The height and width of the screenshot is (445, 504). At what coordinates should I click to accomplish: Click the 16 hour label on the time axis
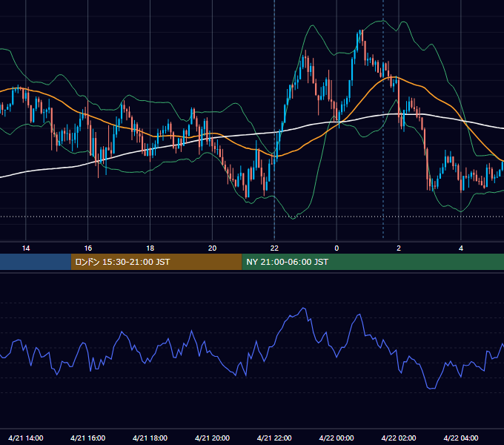coord(87,248)
